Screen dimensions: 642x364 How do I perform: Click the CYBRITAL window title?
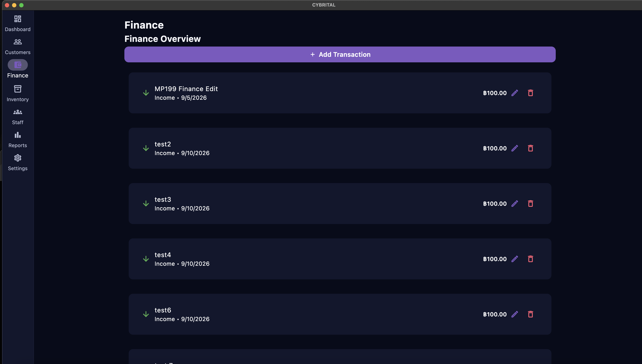(324, 5)
